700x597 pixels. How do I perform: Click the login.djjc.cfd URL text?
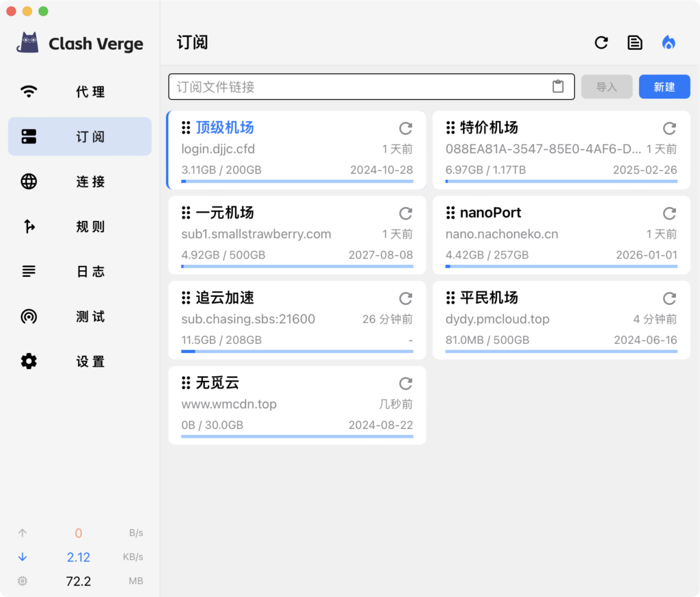point(218,149)
